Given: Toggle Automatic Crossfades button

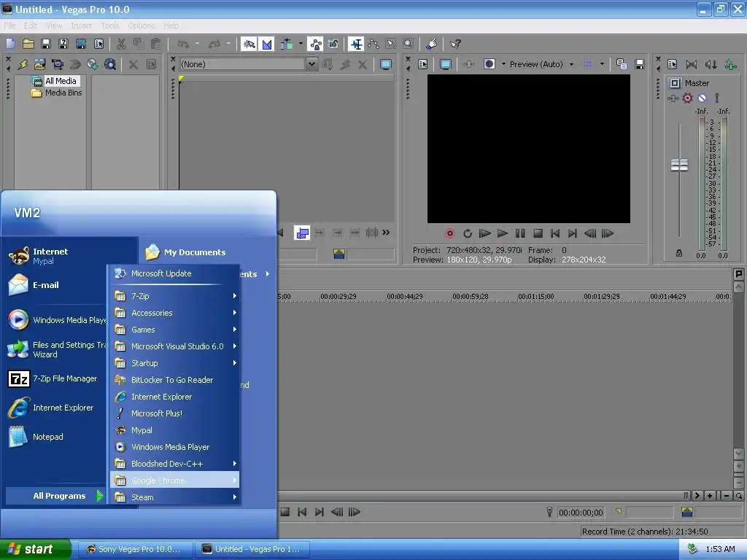Looking at the screenshot, I should coord(267,44).
